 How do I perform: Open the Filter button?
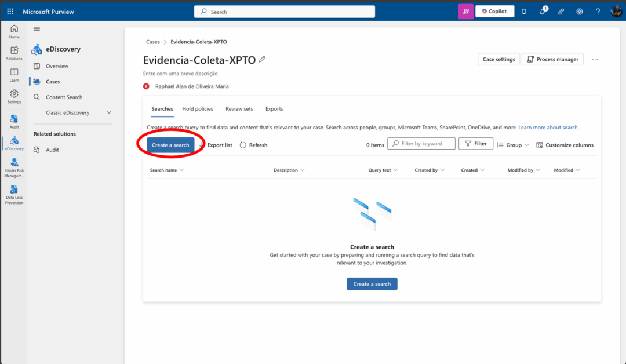(475, 144)
